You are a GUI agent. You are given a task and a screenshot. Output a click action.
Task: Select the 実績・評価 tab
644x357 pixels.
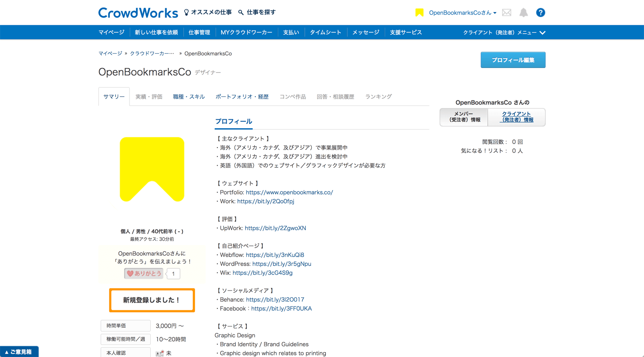click(149, 97)
